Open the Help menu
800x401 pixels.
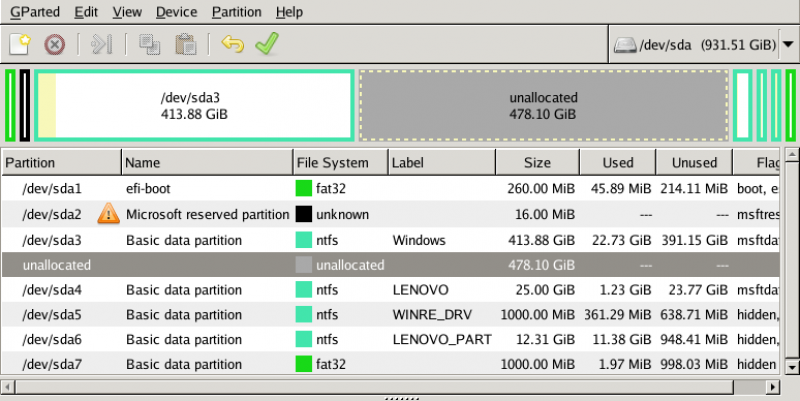(x=289, y=12)
